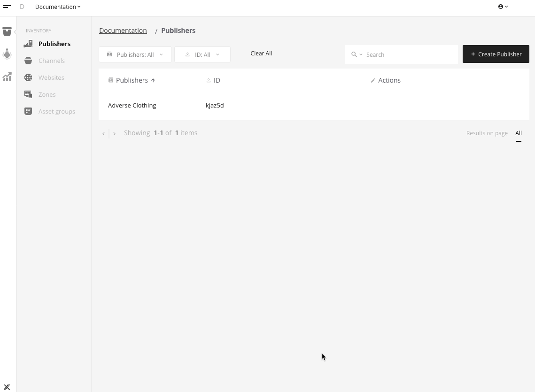This screenshot has width=535, height=392.
Task: Open Channels in the inventory sidebar
Action: coord(52,61)
